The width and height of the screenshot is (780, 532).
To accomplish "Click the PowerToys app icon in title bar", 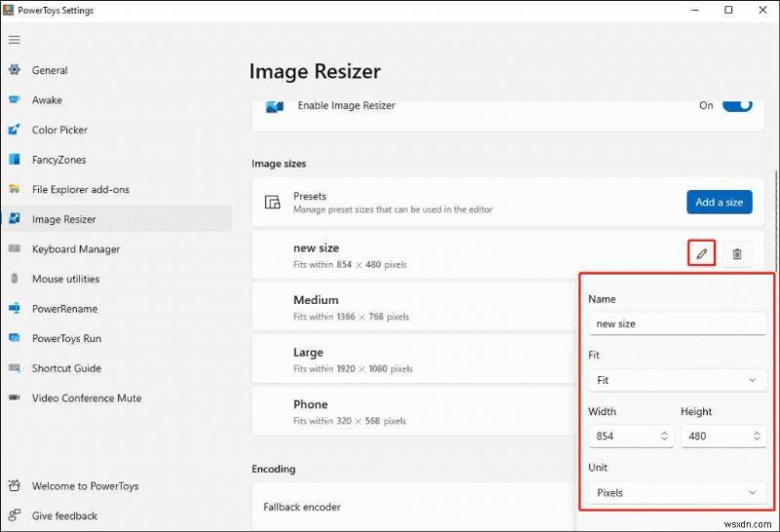I will click(8, 10).
